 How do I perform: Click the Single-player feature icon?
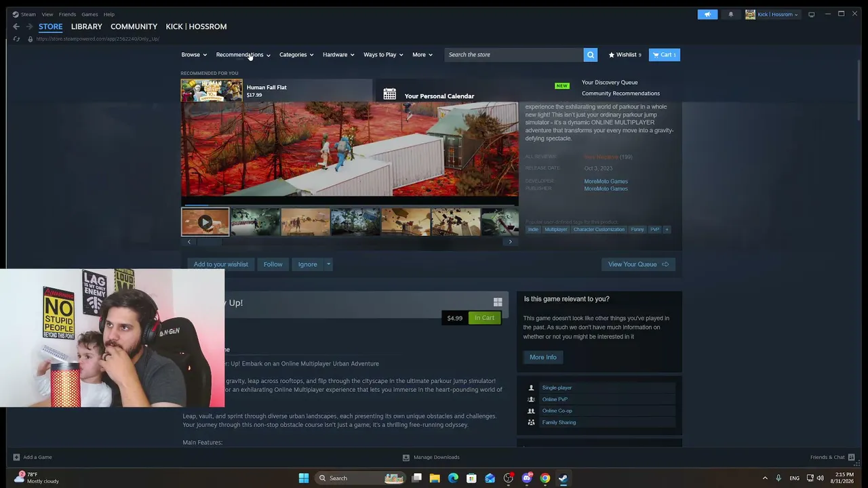(x=531, y=388)
